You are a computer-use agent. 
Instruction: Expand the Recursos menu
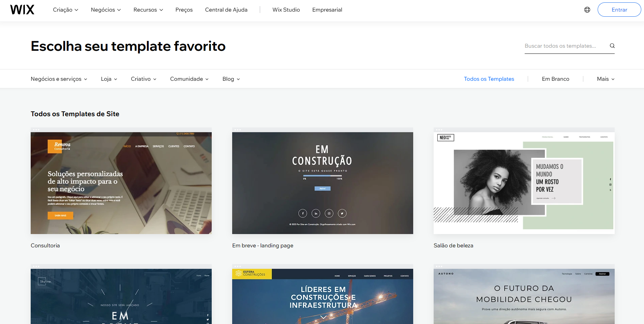148,10
